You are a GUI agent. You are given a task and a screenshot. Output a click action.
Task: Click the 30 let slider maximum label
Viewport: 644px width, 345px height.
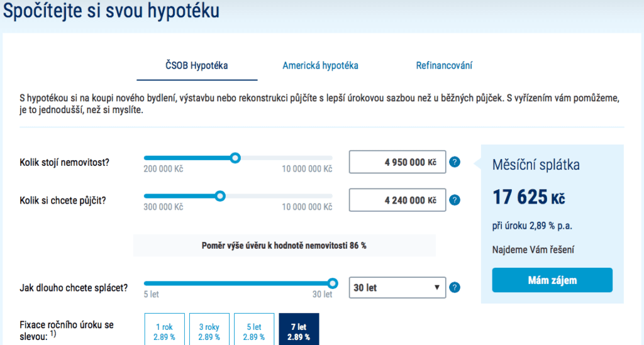pyautogui.click(x=323, y=295)
